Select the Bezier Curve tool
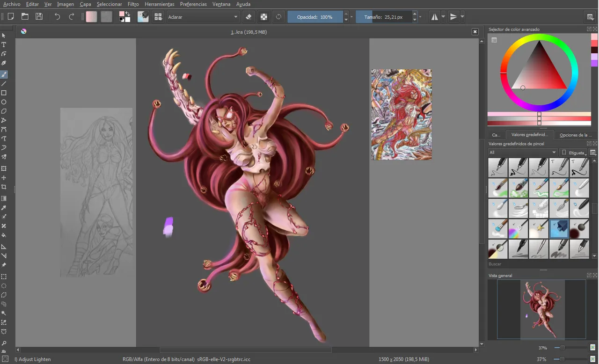 pyautogui.click(x=4, y=130)
